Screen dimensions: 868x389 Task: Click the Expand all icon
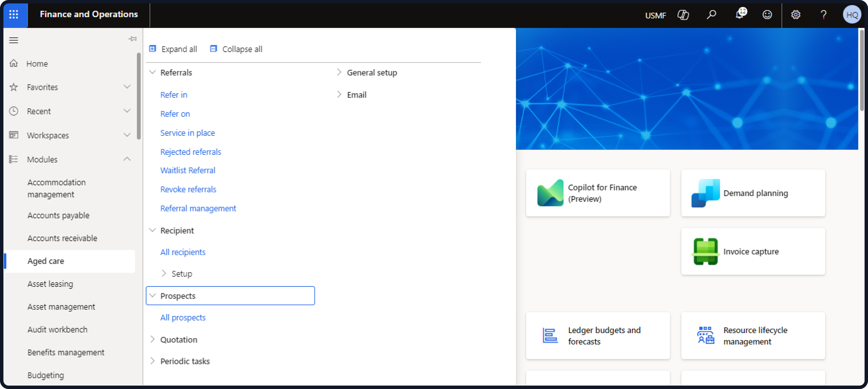[x=153, y=49]
